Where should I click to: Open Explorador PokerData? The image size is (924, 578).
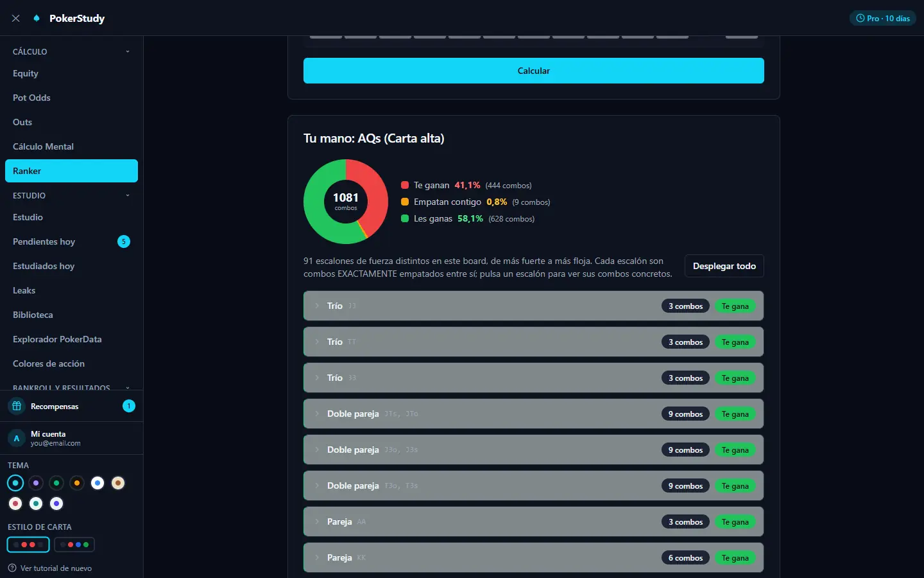(71, 339)
